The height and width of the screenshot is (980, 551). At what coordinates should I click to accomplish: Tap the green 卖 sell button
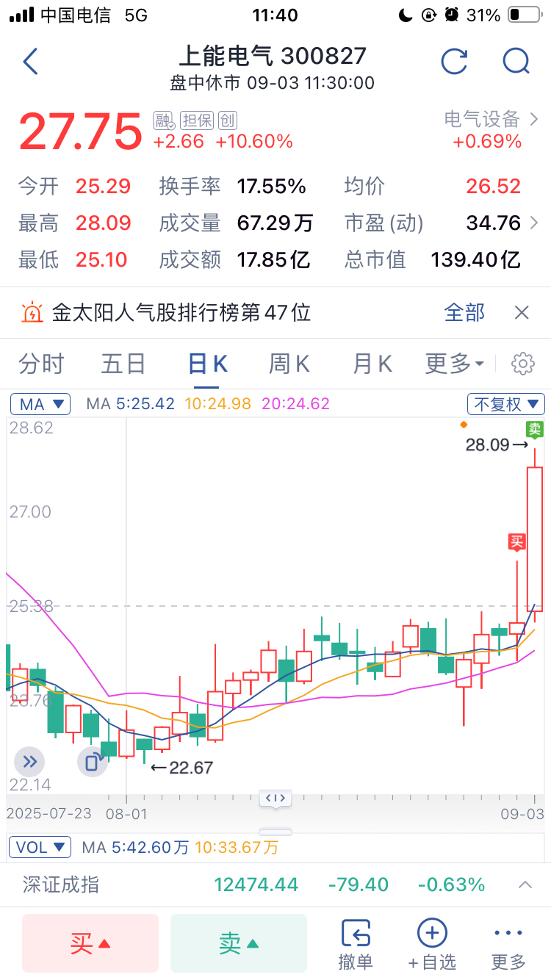[239, 943]
